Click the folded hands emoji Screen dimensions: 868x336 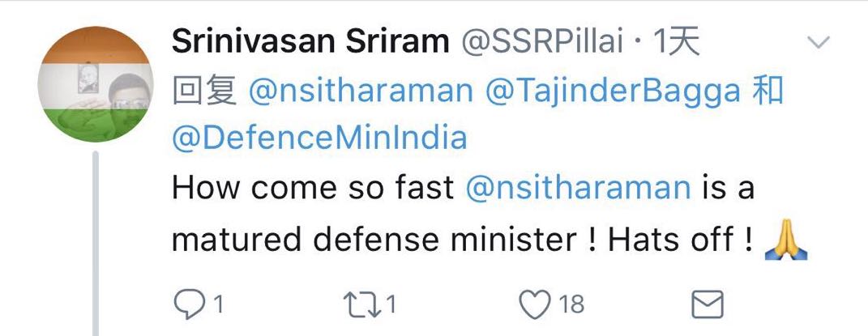pyautogui.click(x=787, y=240)
